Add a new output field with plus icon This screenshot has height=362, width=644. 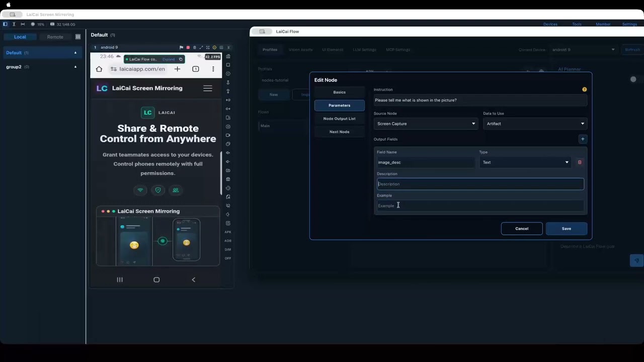(x=583, y=139)
